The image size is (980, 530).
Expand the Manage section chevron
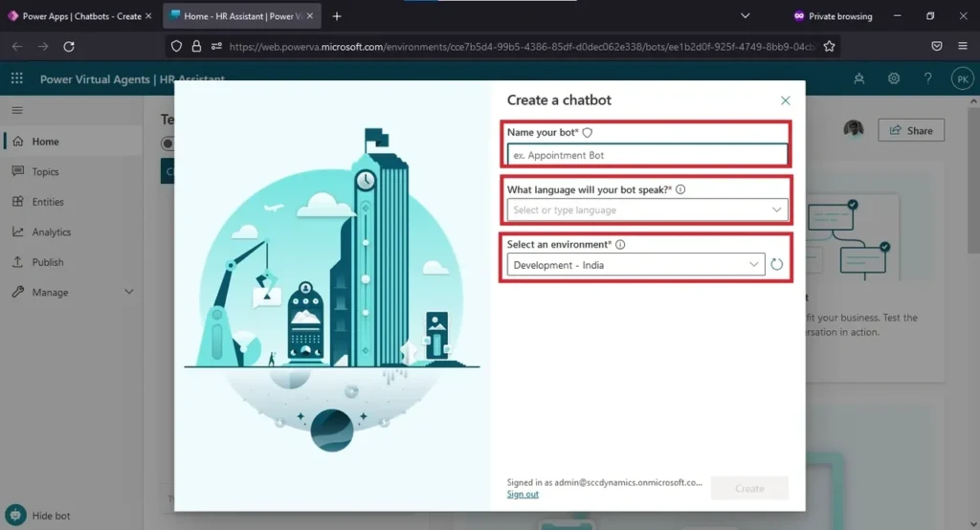pyautogui.click(x=129, y=292)
